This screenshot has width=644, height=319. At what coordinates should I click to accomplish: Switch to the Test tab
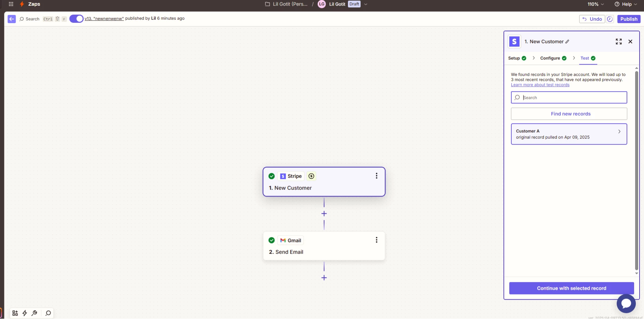pyautogui.click(x=588, y=58)
